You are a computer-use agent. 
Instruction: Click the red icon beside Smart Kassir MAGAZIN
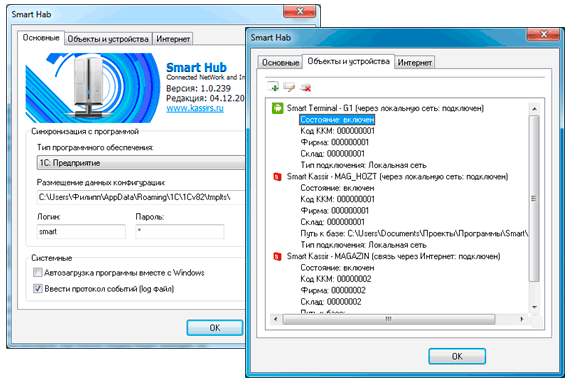(277, 257)
